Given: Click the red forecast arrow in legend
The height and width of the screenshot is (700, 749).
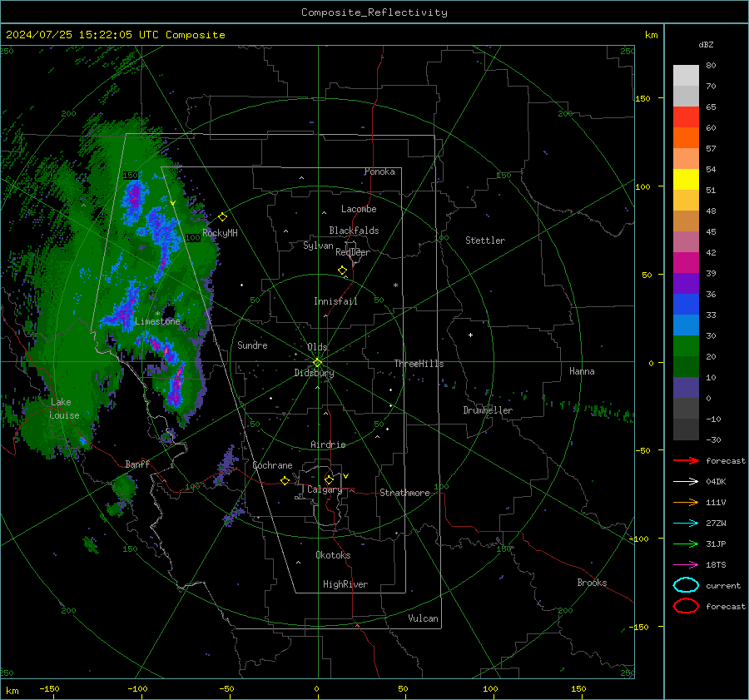Looking at the screenshot, I should click(686, 460).
